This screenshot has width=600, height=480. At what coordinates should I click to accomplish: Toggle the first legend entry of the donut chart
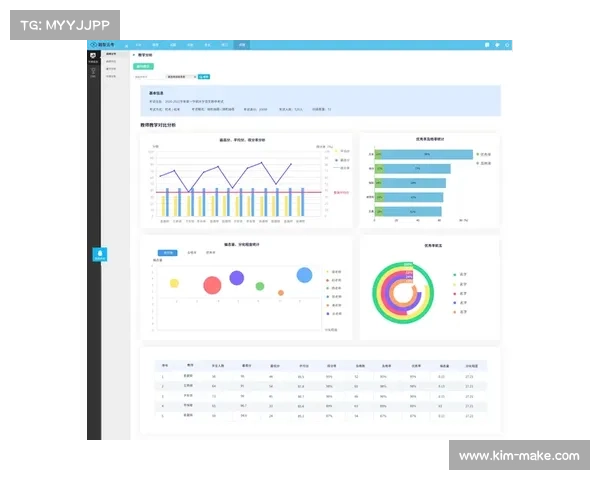click(x=456, y=273)
